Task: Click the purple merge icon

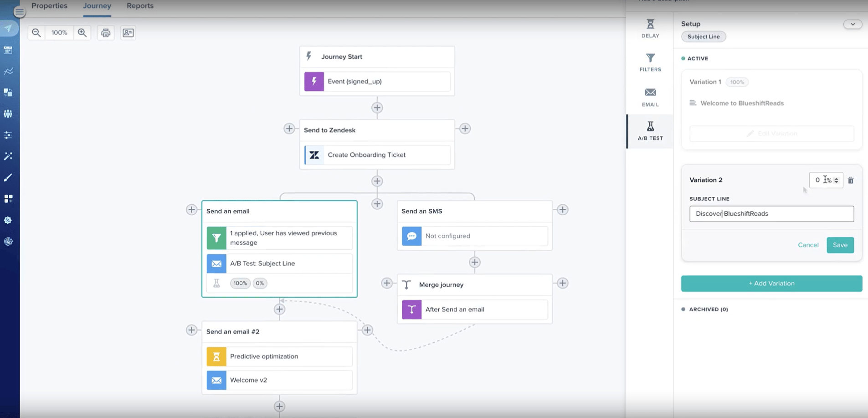Action: coord(411,310)
